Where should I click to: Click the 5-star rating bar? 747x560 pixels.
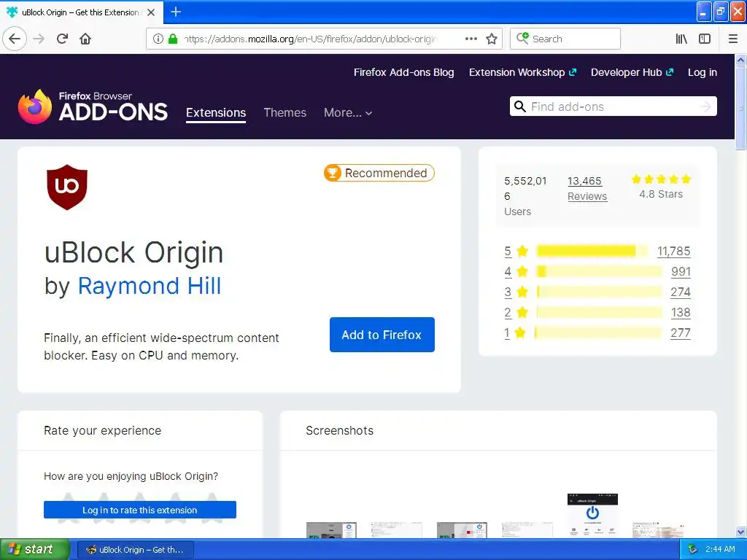tap(592, 251)
